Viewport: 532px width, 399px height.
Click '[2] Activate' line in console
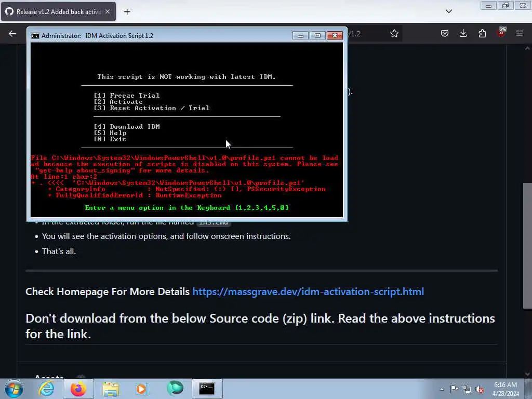(x=118, y=102)
